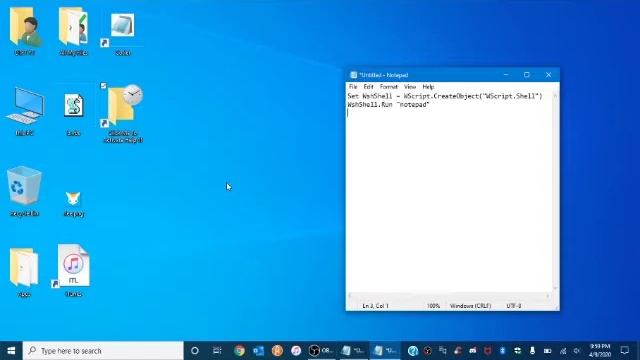Open the File menu in Notepad
This screenshot has width=640, height=360.
[x=353, y=87]
